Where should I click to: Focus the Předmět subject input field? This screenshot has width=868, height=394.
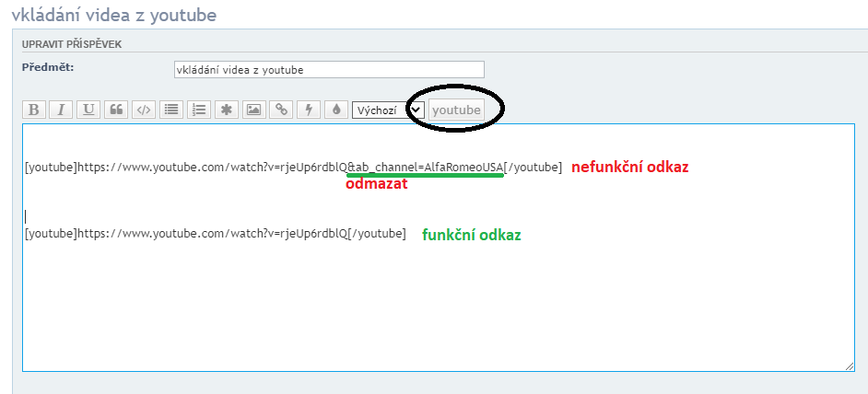[328, 70]
